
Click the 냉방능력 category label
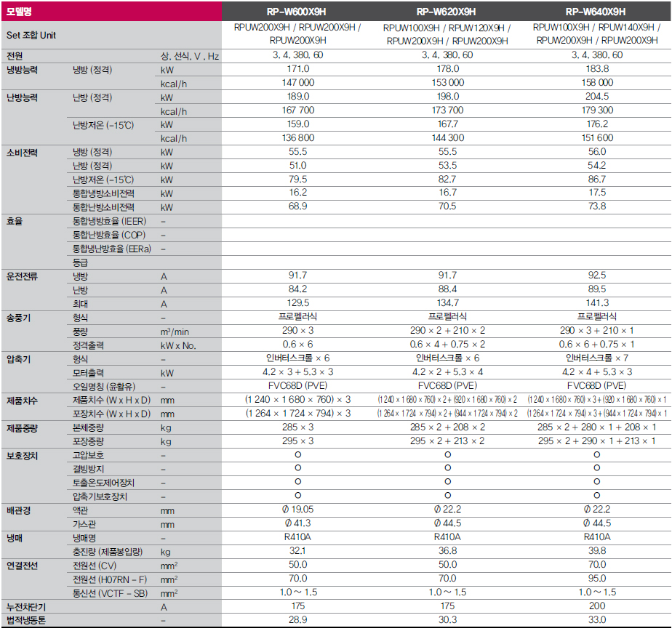[x=22, y=70]
